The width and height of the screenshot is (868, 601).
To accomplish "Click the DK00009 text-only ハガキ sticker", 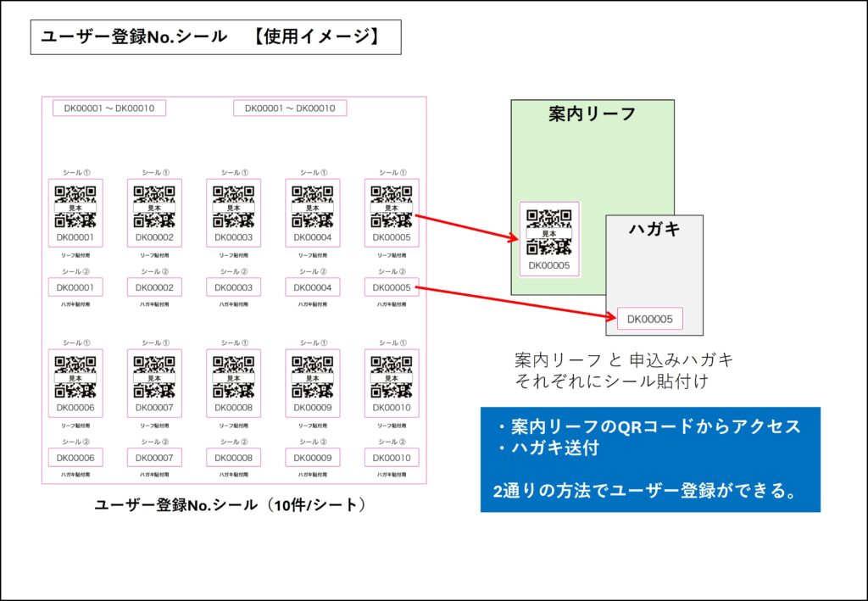I will click(312, 458).
